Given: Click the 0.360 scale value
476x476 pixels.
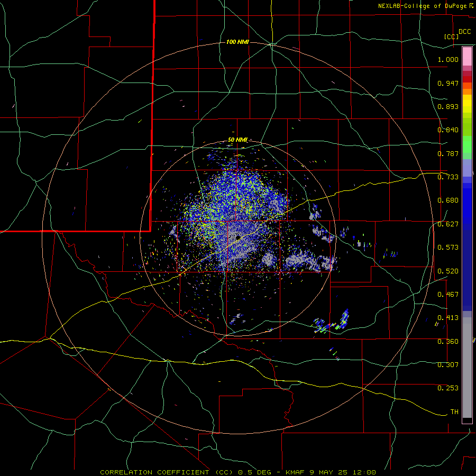Looking at the screenshot, I should click(x=448, y=341).
